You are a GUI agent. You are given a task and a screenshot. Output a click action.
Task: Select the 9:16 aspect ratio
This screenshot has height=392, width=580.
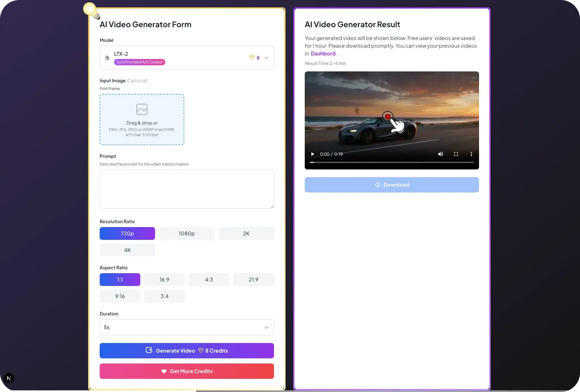point(120,296)
